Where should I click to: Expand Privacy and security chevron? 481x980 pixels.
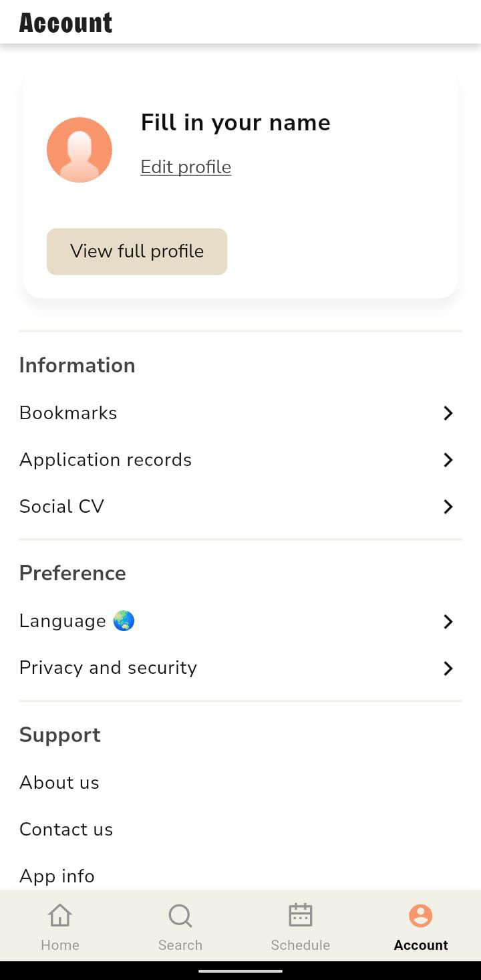click(448, 668)
